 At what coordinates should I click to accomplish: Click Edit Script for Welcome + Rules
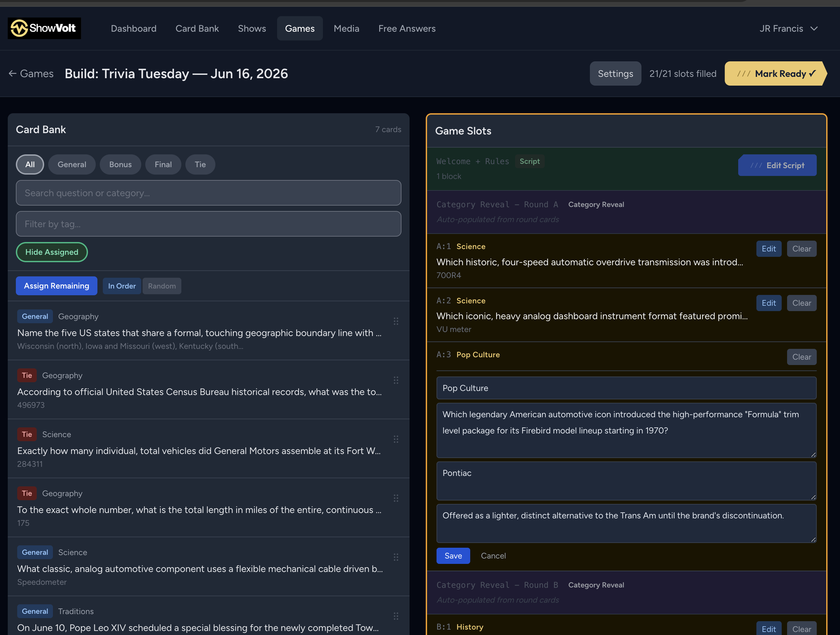(777, 165)
